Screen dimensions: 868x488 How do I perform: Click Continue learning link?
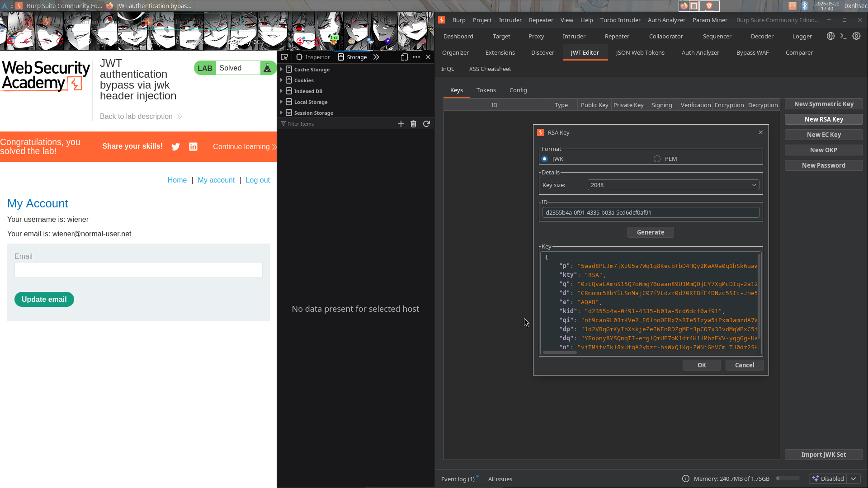click(245, 147)
